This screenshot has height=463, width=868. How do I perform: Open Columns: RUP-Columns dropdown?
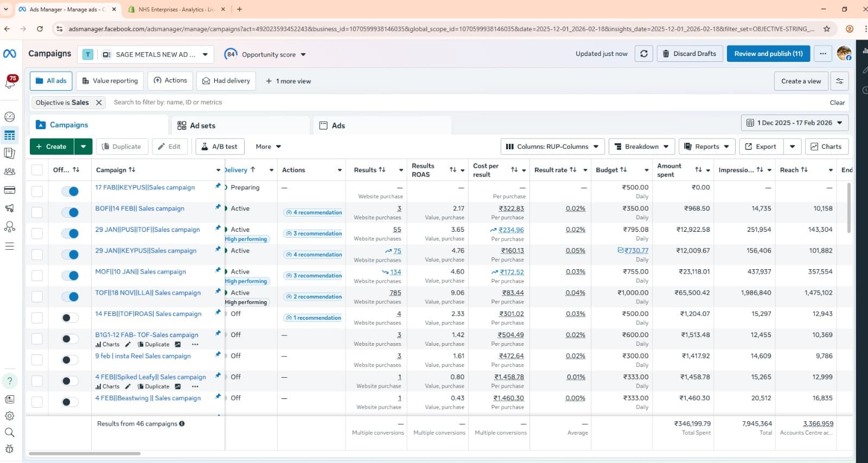click(x=552, y=147)
